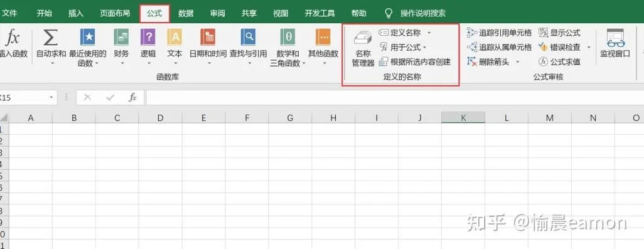Click the formula bar input field
Image resolution: width=644 pixels, height=249 pixels.
click(395, 98)
